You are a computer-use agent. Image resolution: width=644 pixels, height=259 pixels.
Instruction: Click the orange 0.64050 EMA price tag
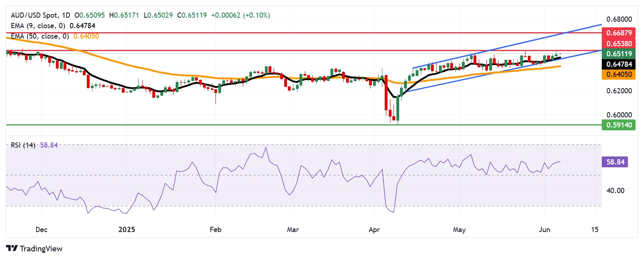(x=619, y=74)
